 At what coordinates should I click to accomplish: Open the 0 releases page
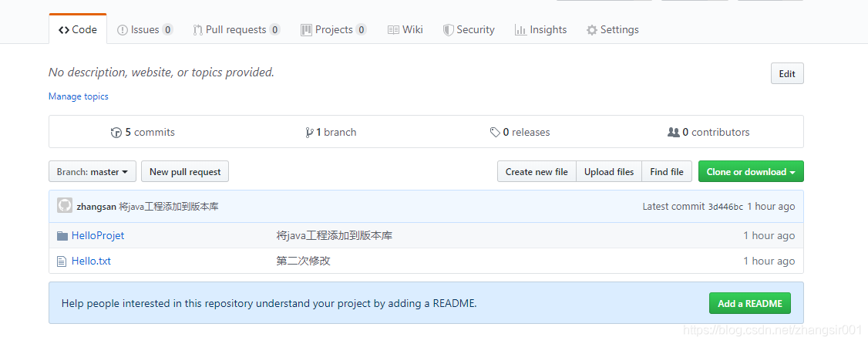520,133
